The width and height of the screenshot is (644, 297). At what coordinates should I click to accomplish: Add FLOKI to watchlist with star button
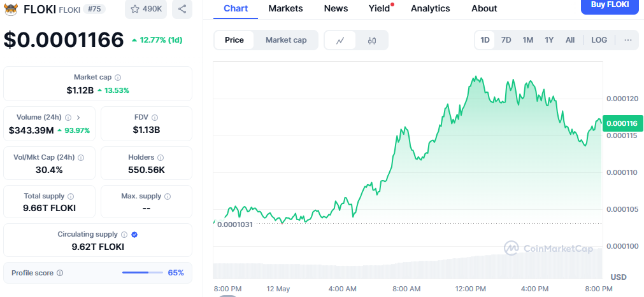pos(146,9)
